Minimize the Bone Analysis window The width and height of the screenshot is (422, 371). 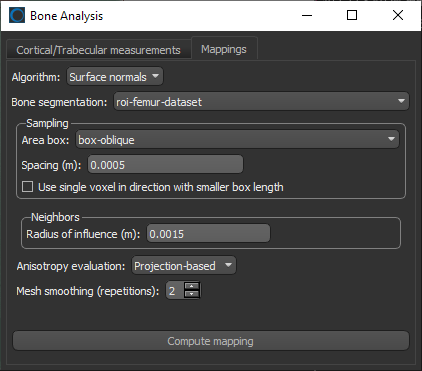pyautogui.click(x=307, y=15)
